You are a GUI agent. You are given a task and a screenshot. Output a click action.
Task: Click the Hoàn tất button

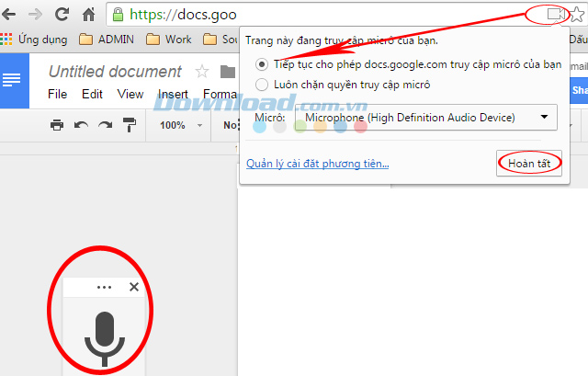click(x=529, y=164)
